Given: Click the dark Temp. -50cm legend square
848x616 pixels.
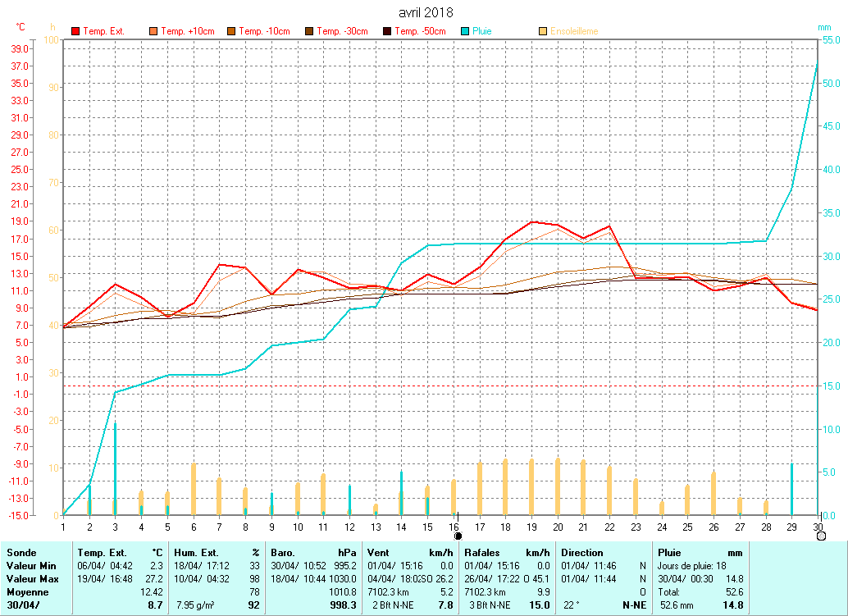Looking at the screenshot, I should click(x=387, y=31).
